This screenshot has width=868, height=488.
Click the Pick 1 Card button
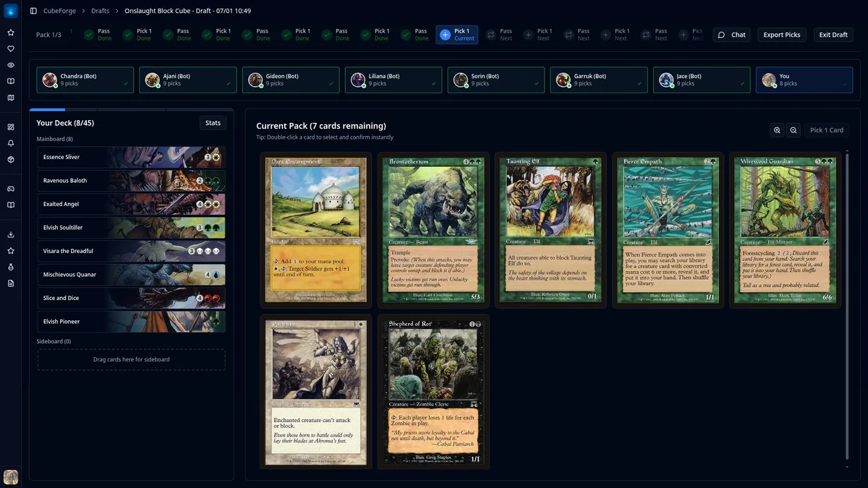pyautogui.click(x=827, y=130)
